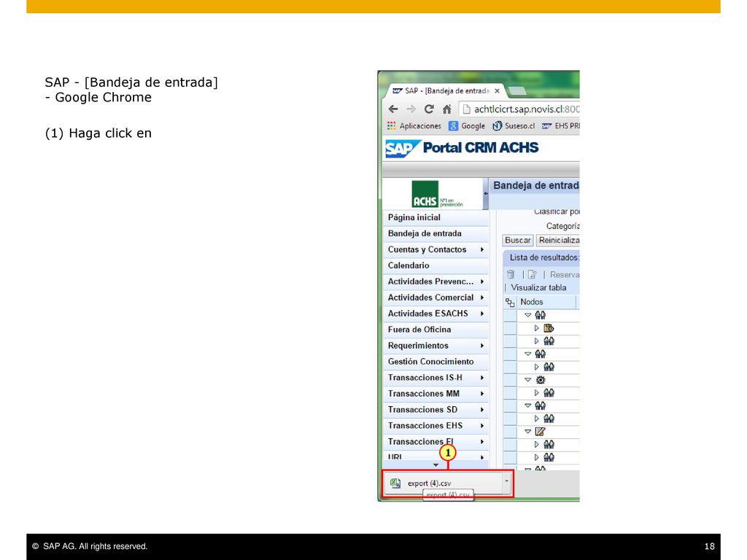The width and height of the screenshot is (747, 560).
Task: Expand the Cuentas y Contactos submenu arrow
Action: coord(482,249)
